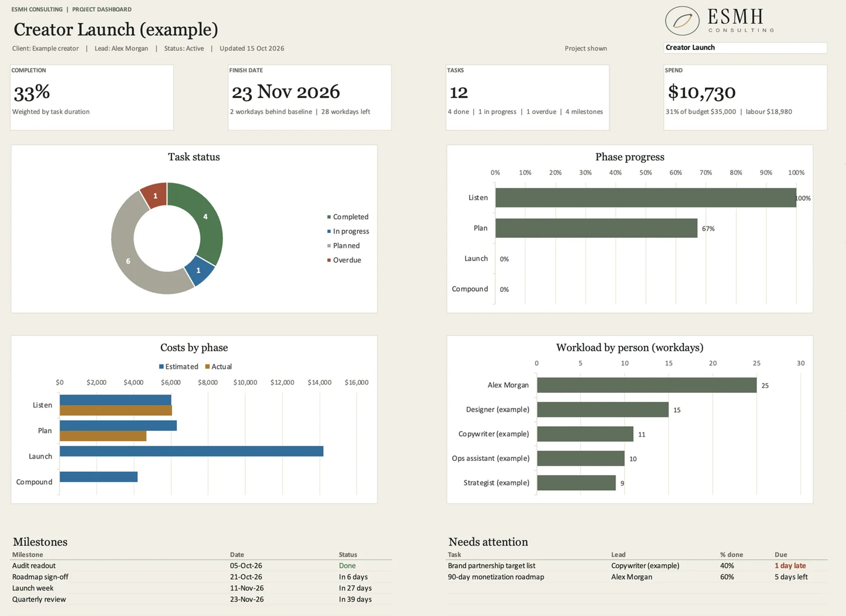Click the ESMH Consulting logo
Viewport: 846px width, 616px height.
[x=720, y=21]
